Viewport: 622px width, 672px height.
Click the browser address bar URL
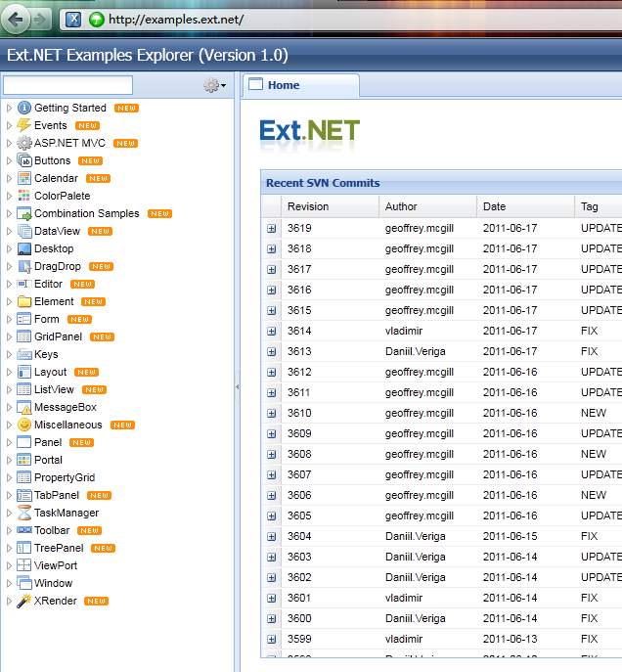(176, 20)
